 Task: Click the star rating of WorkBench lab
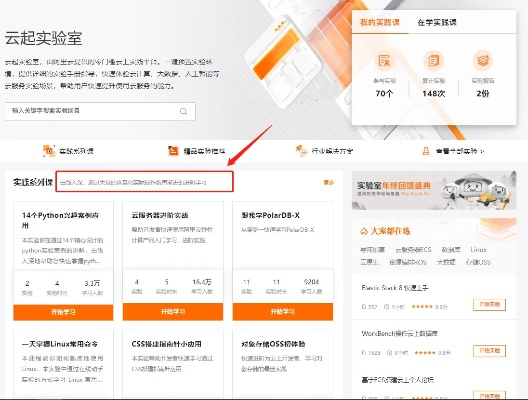[425, 353]
